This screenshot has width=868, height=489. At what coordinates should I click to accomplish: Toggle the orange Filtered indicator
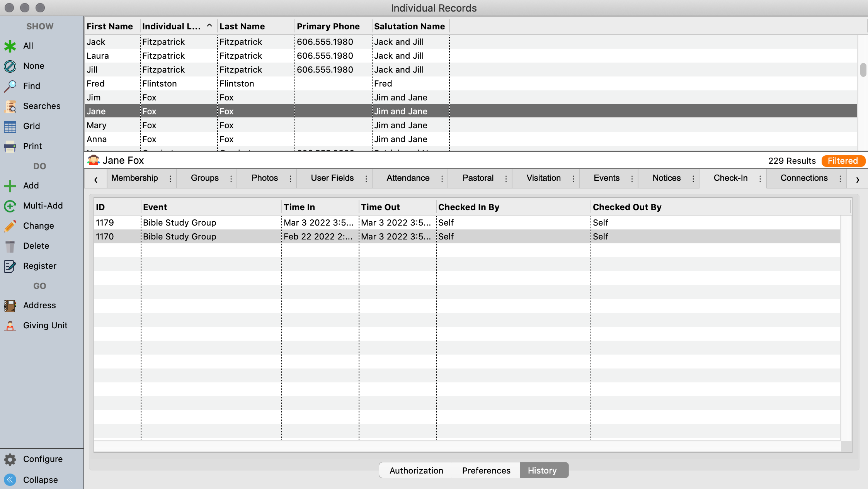point(842,161)
